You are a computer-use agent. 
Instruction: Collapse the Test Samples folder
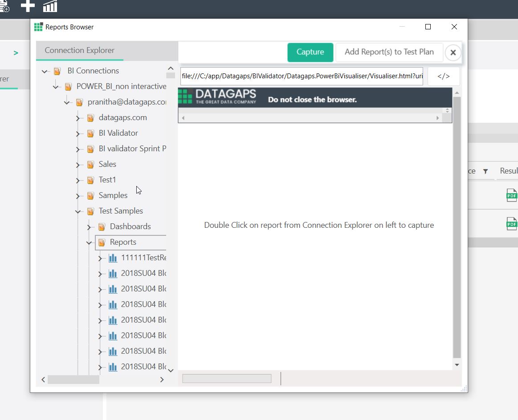click(x=78, y=211)
